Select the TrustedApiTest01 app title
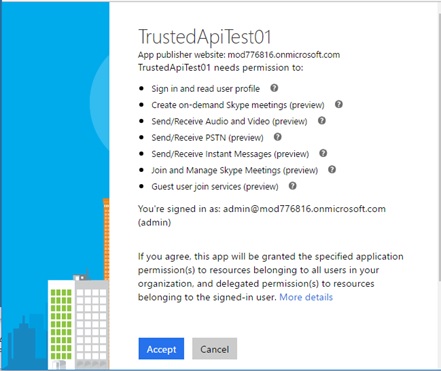441x371 pixels. (205, 37)
